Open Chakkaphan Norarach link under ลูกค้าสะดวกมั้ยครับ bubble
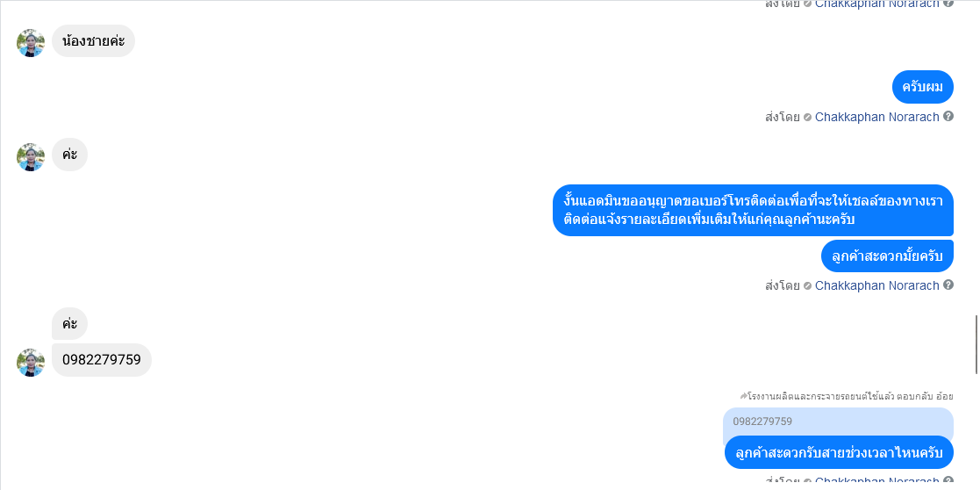 (876, 285)
